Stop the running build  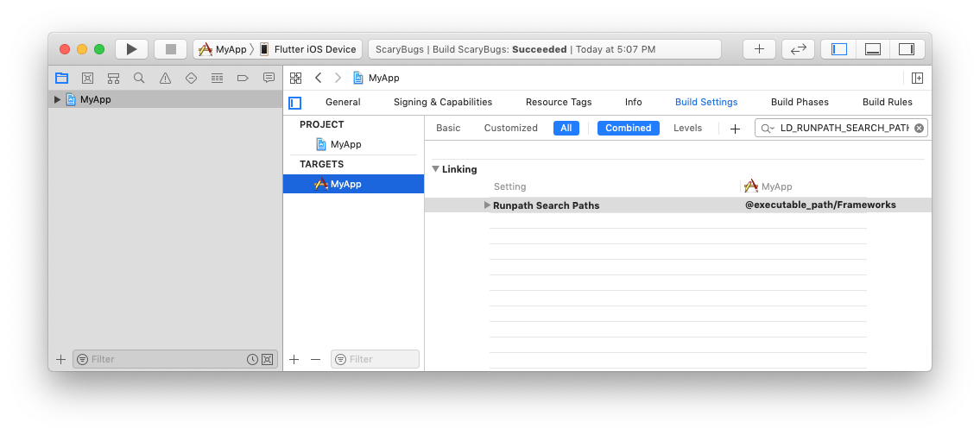tap(171, 48)
